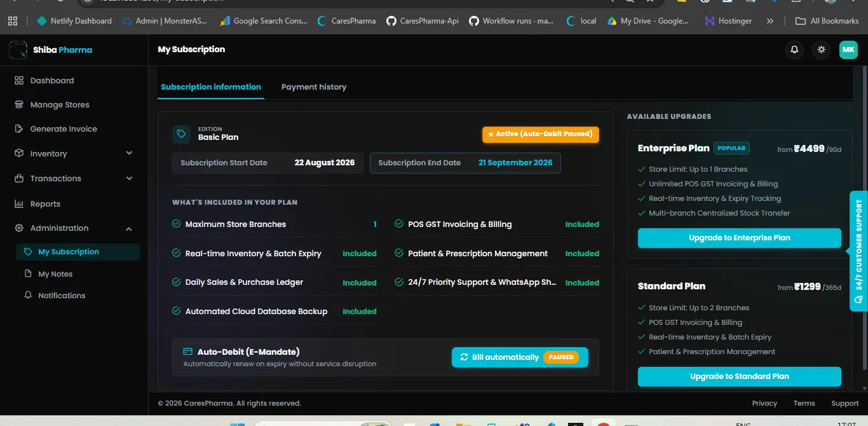Click the Administration gear icon
Viewport: 868px width, 426px height.
point(18,228)
